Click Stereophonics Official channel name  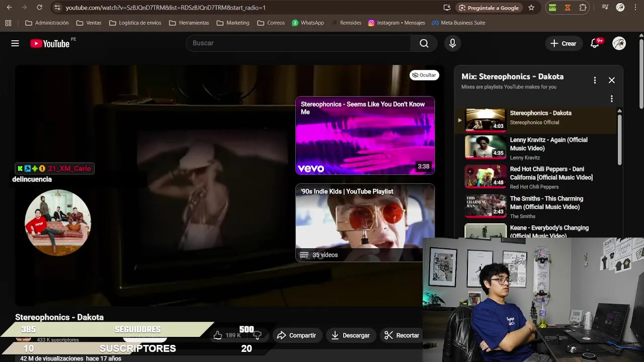[x=534, y=123]
